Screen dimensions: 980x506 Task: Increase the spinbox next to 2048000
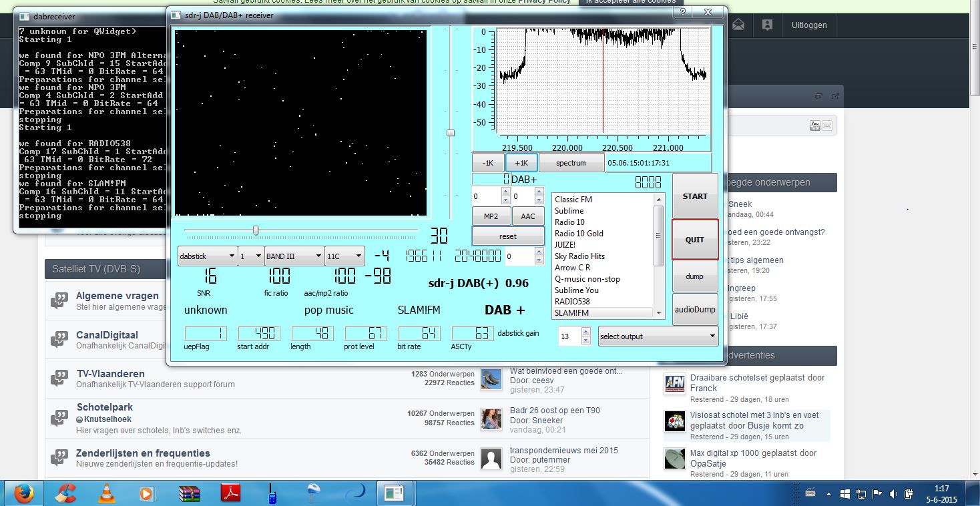pyautogui.click(x=539, y=252)
